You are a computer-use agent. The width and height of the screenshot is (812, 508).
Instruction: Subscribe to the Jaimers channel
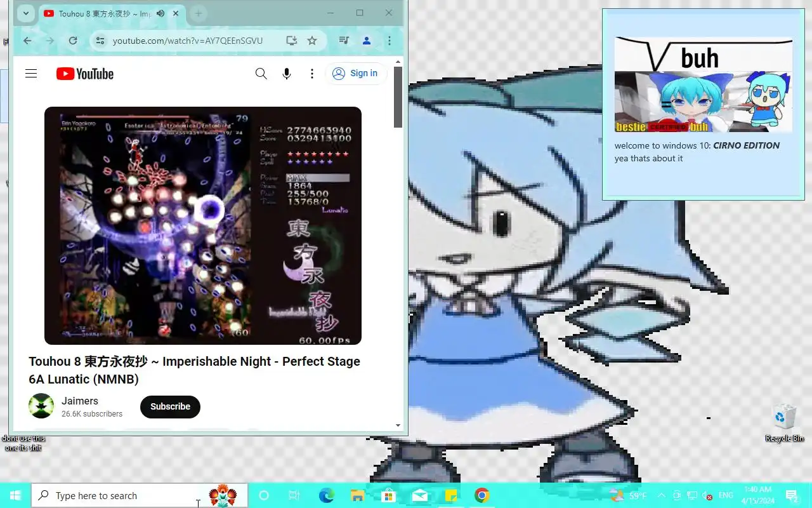click(170, 406)
